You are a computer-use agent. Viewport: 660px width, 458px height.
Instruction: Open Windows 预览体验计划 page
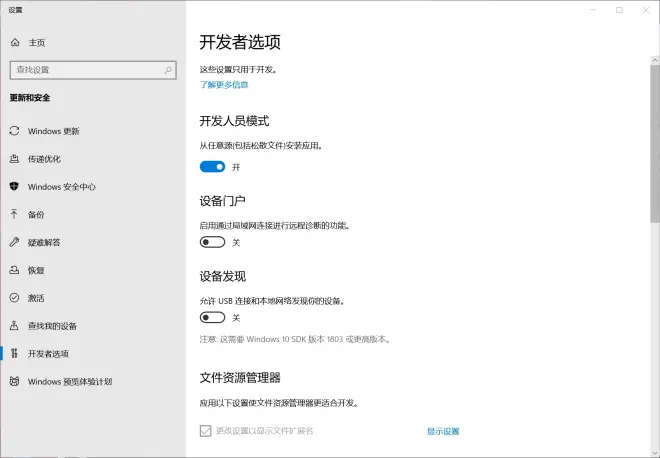click(x=93, y=381)
